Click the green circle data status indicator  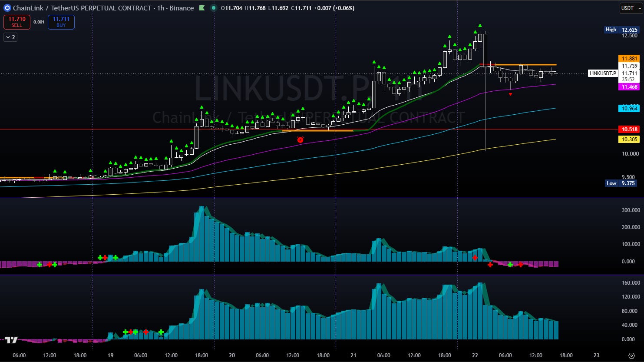click(213, 8)
